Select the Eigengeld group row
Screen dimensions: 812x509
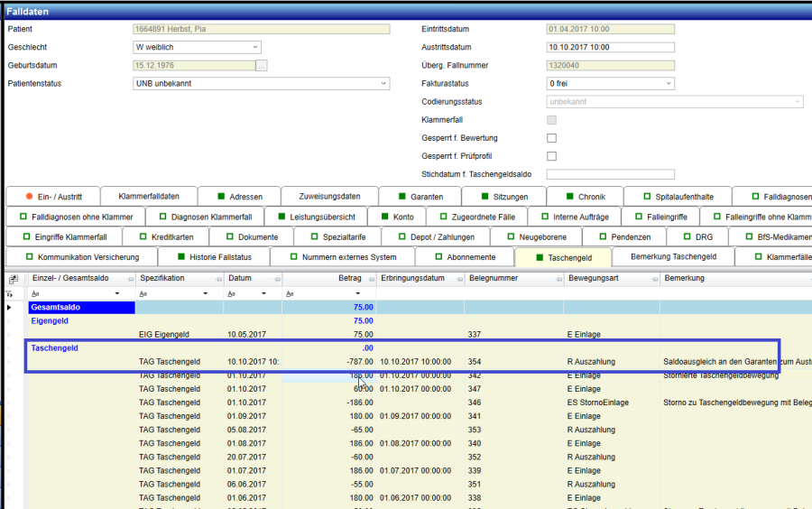[50, 320]
